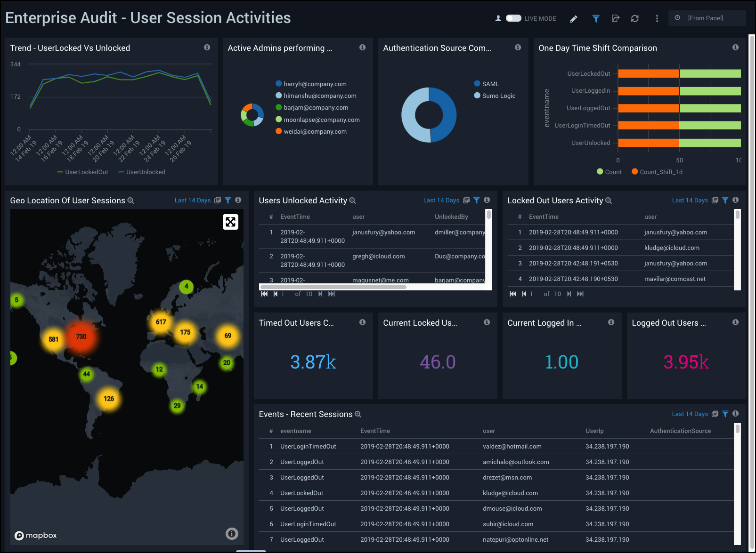Screen dimensions: 756x553
Task: Click the share dashboard icon
Action: click(615, 18)
